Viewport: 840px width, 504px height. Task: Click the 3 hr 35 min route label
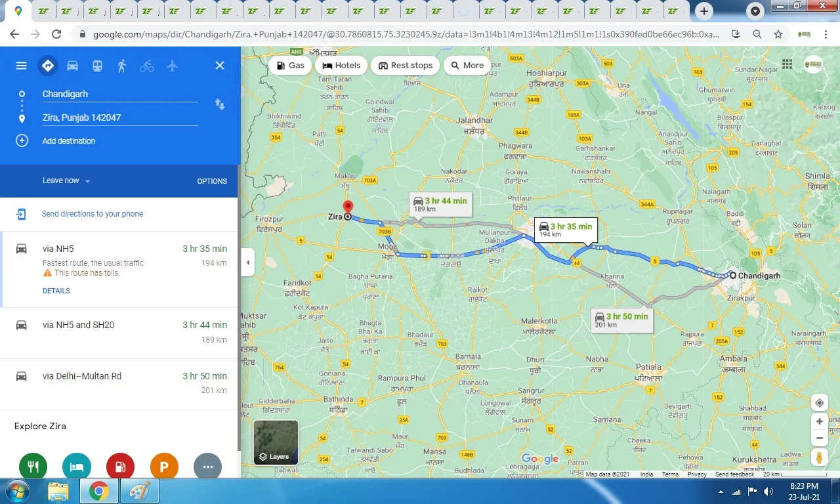[x=565, y=230]
